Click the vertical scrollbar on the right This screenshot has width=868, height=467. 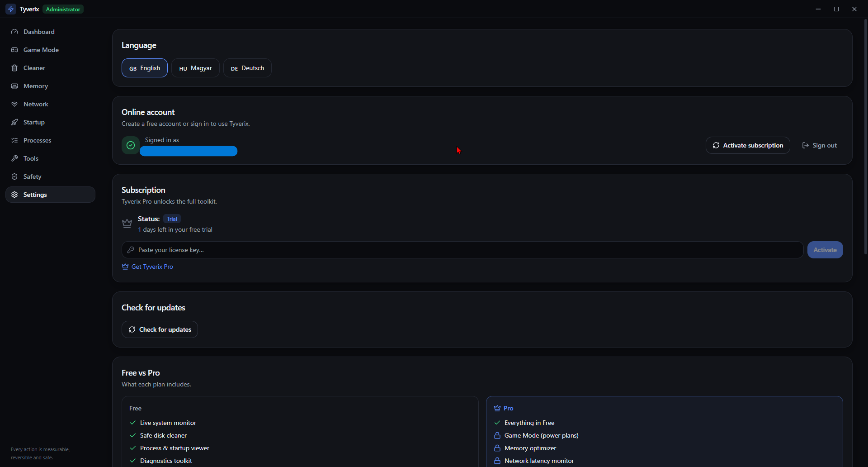click(x=865, y=136)
